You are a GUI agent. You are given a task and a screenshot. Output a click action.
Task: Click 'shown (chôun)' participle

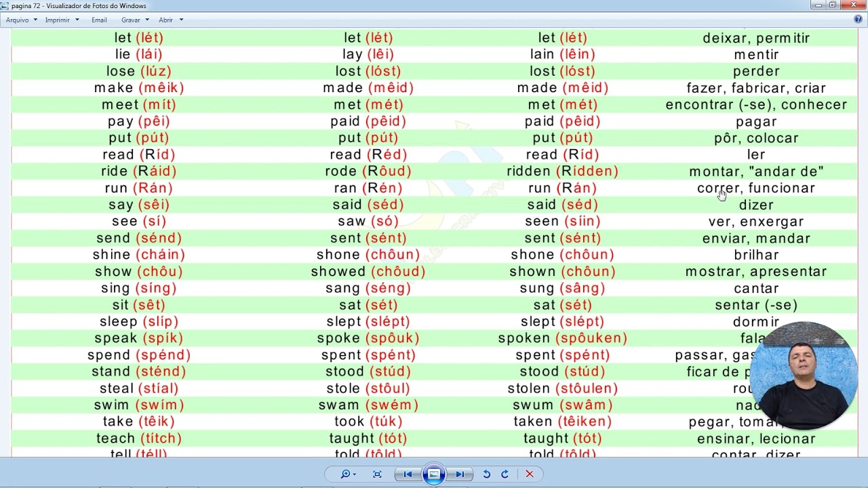coord(563,272)
